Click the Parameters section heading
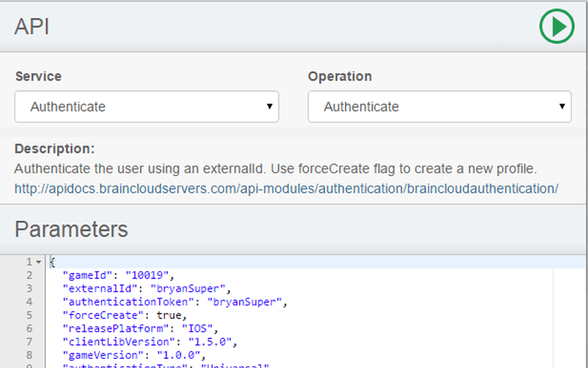This screenshot has height=368, width=588. click(x=71, y=229)
